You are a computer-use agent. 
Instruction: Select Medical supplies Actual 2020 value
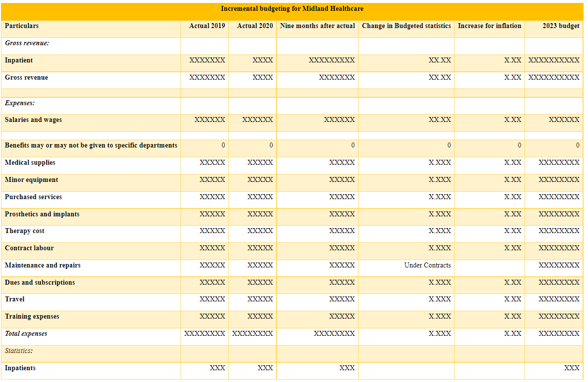tap(260, 163)
